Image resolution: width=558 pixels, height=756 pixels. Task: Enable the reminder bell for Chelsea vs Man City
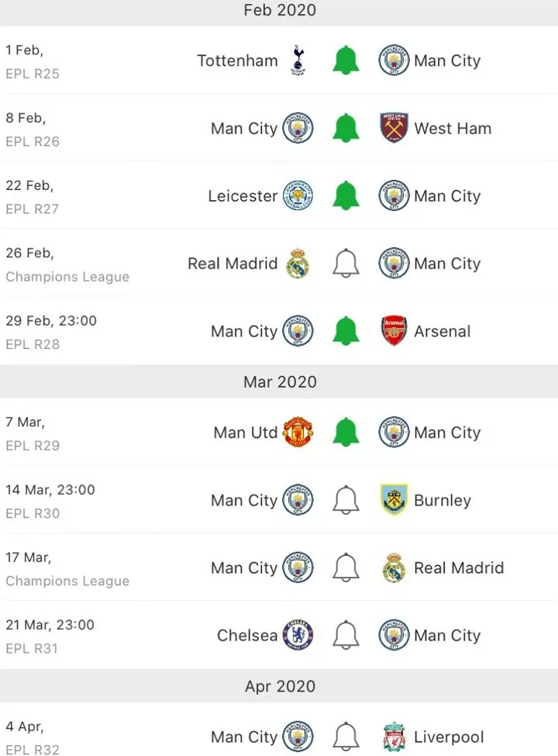pyautogui.click(x=346, y=635)
